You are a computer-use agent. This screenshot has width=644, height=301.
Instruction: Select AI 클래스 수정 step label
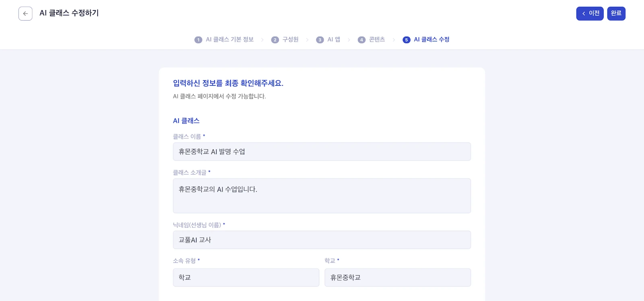click(431, 39)
